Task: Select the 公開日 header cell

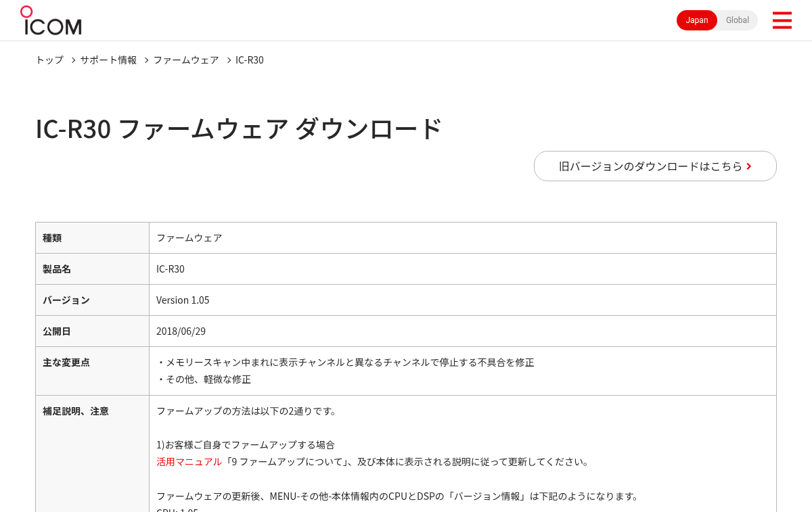Action: tap(92, 331)
